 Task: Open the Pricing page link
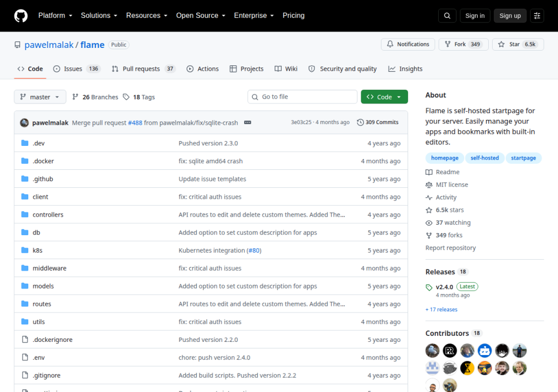[294, 16]
